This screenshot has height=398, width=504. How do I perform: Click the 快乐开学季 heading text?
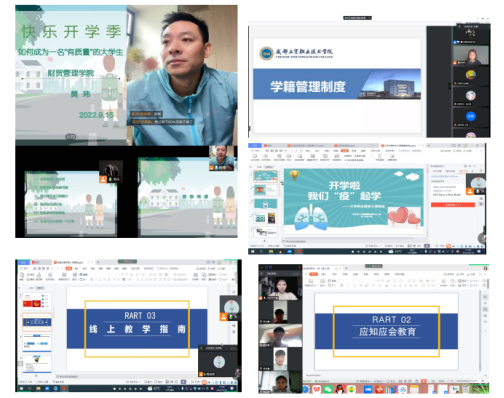[x=71, y=32]
